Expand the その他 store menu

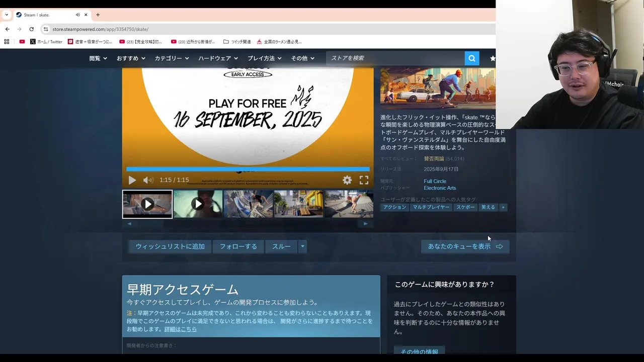coord(303,58)
